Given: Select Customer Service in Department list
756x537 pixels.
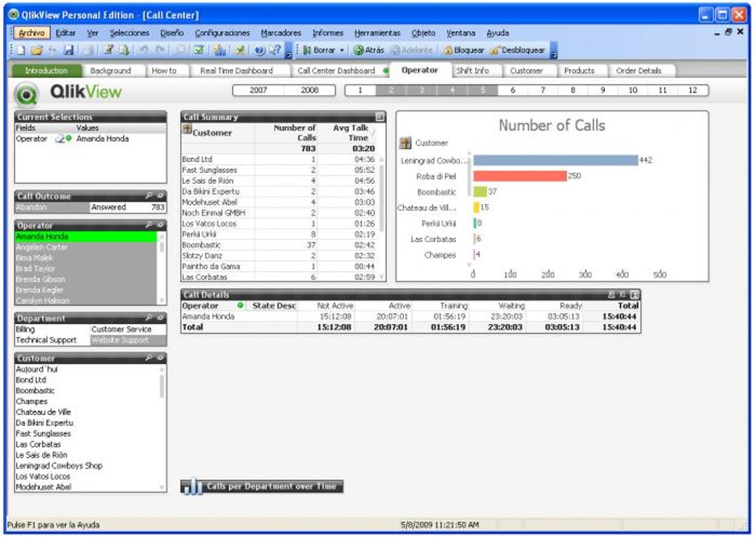Looking at the screenshot, I should (128, 329).
